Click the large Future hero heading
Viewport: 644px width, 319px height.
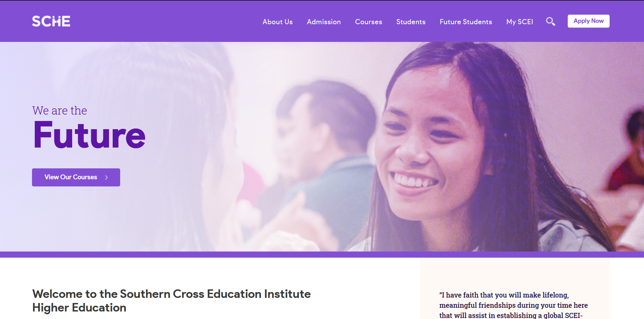pos(90,135)
